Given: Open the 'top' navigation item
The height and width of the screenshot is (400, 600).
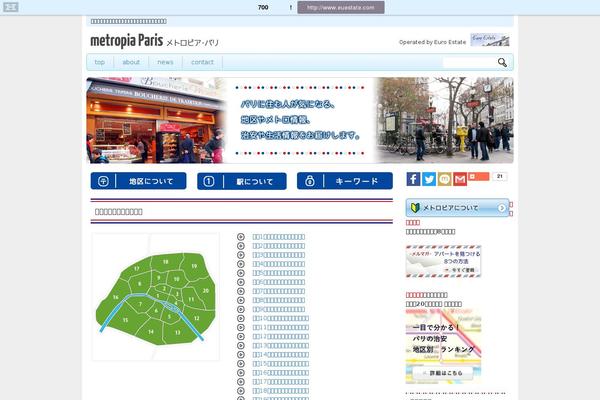Looking at the screenshot, I should tap(99, 62).
